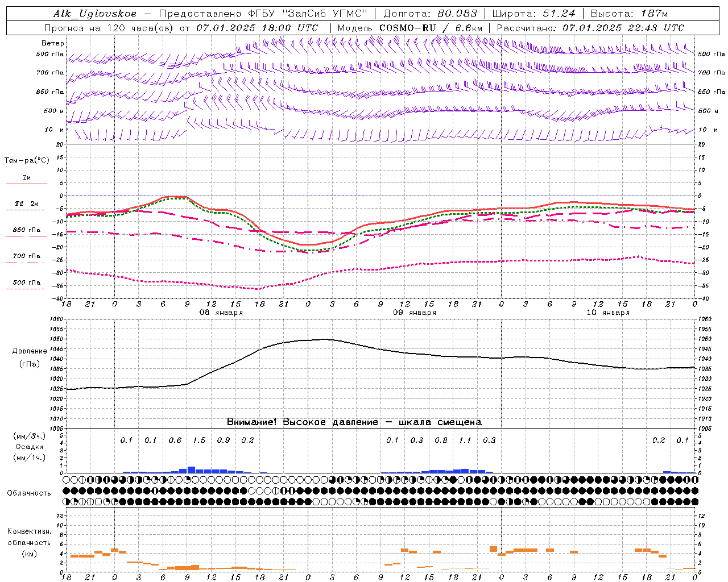Click the 0.8 precipitation amount value
This screenshot has height=582, width=728.
441,440
